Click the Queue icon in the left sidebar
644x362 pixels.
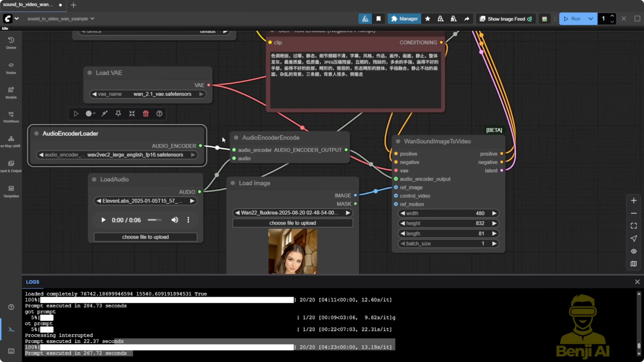click(11, 42)
